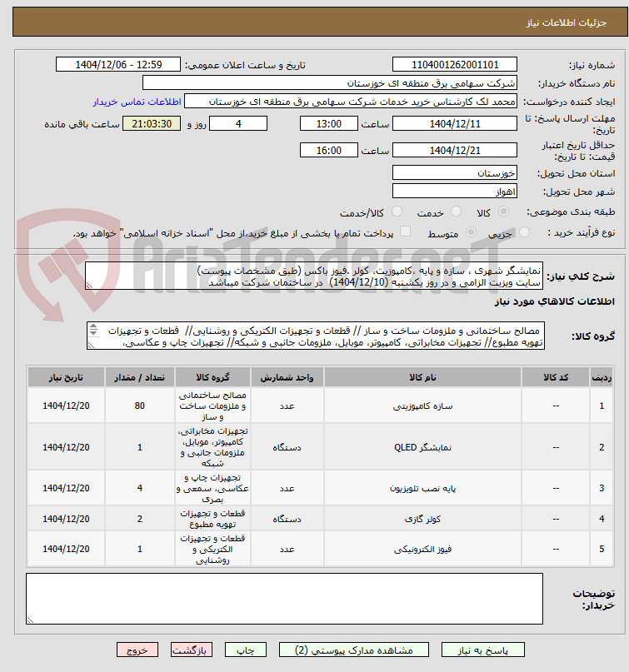The height and width of the screenshot is (672, 629).
Task: Click the جزئیات اطلاعات نیاز page title
Action: (x=567, y=22)
